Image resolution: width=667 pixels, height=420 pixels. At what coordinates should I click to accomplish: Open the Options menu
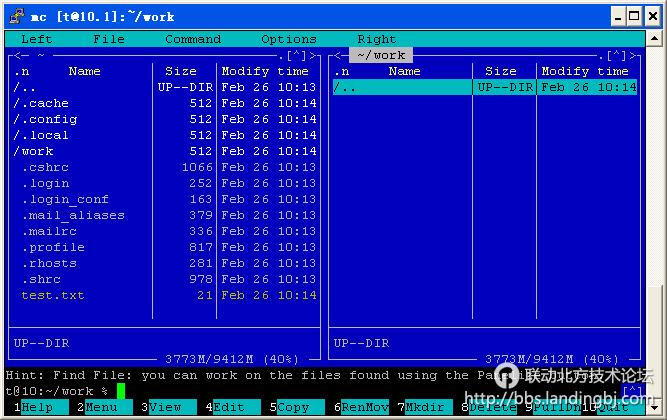pos(289,39)
